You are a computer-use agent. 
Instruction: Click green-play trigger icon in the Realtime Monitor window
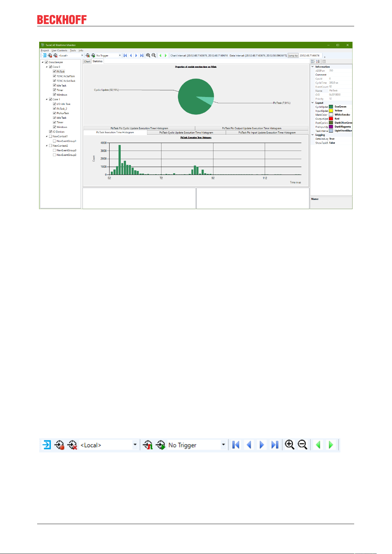point(93,56)
